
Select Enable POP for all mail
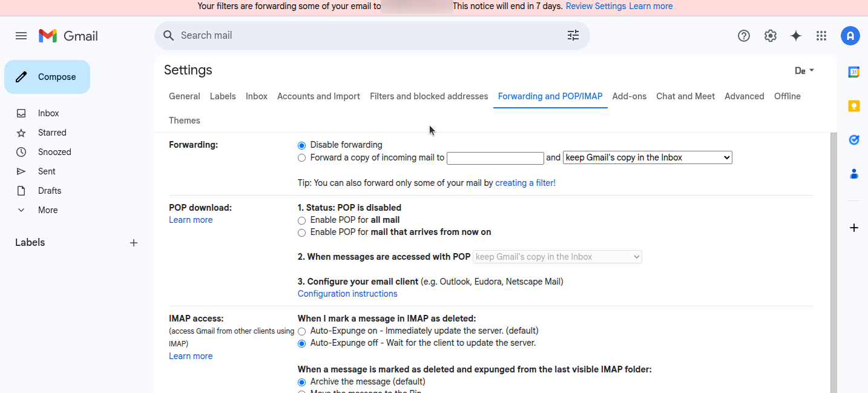301,220
